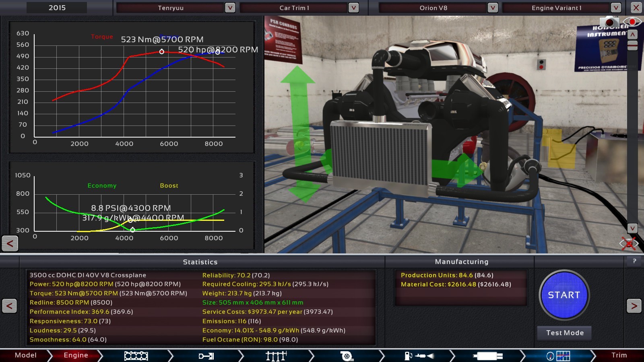Image resolution: width=644 pixels, height=362 pixels.
Task: Expand the Car Trim 1 dropdown
Action: pos(353,8)
